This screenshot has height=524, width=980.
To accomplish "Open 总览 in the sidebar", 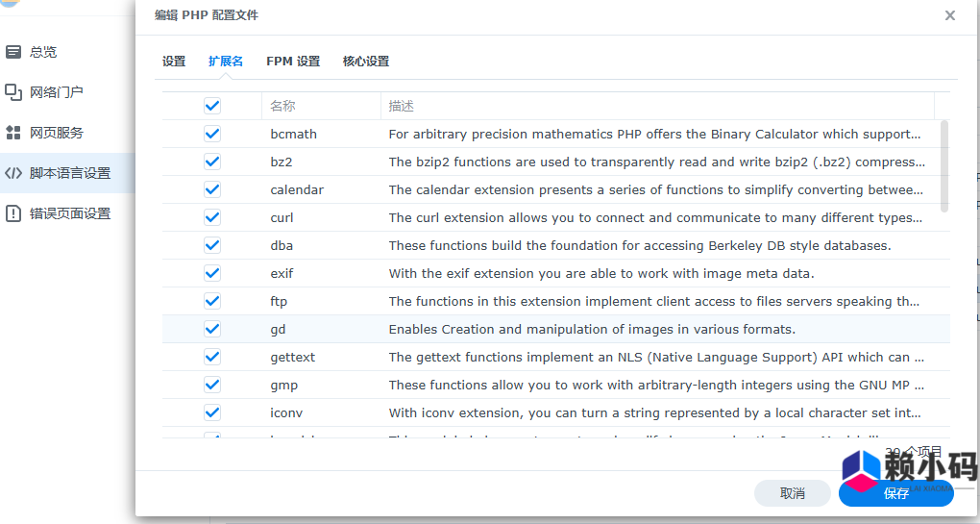I will pyautogui.click(x=43, y=52).
